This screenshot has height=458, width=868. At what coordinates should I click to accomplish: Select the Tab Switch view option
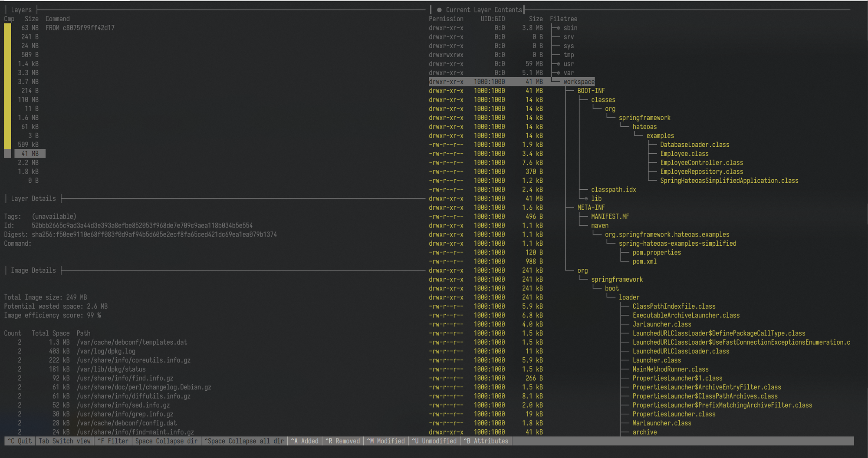65,441
